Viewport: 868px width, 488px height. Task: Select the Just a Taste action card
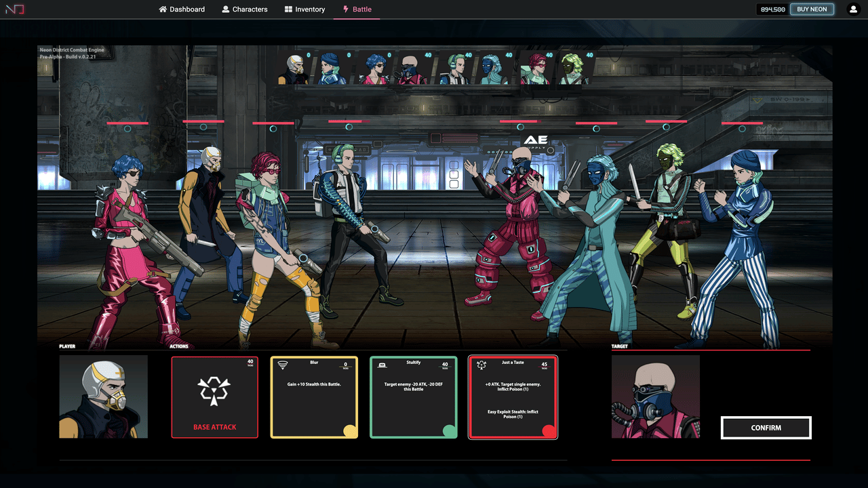click(x=513, y=398)
